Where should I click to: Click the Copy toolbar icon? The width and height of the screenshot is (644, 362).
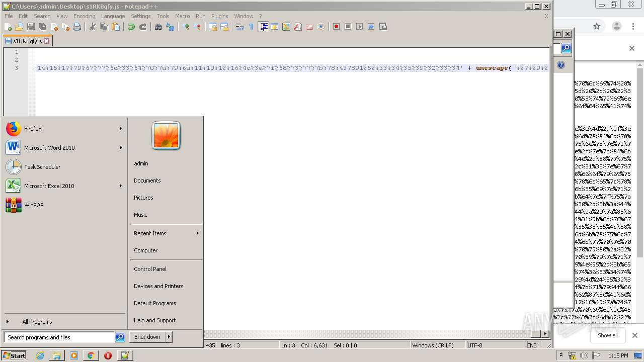click(104, 27)
